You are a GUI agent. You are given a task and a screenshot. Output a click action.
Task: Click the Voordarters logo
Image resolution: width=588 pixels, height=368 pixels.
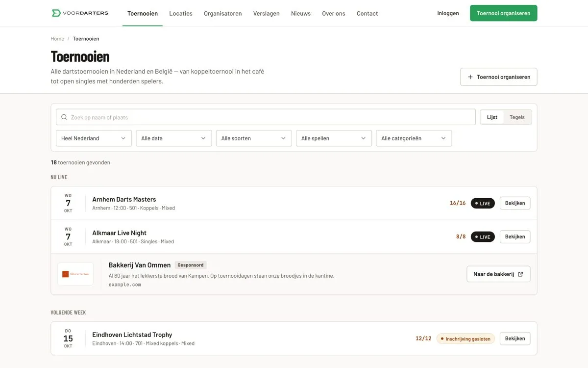coord(80,13)
